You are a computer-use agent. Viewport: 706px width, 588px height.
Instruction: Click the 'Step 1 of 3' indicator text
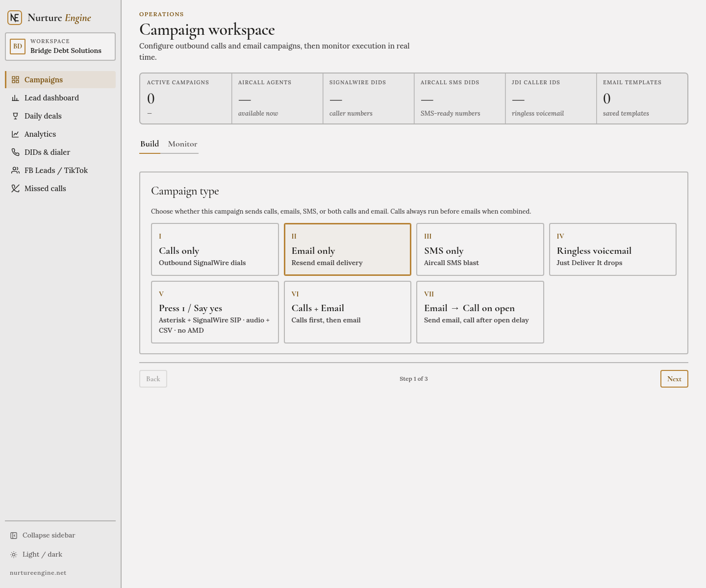pos(414,379)
